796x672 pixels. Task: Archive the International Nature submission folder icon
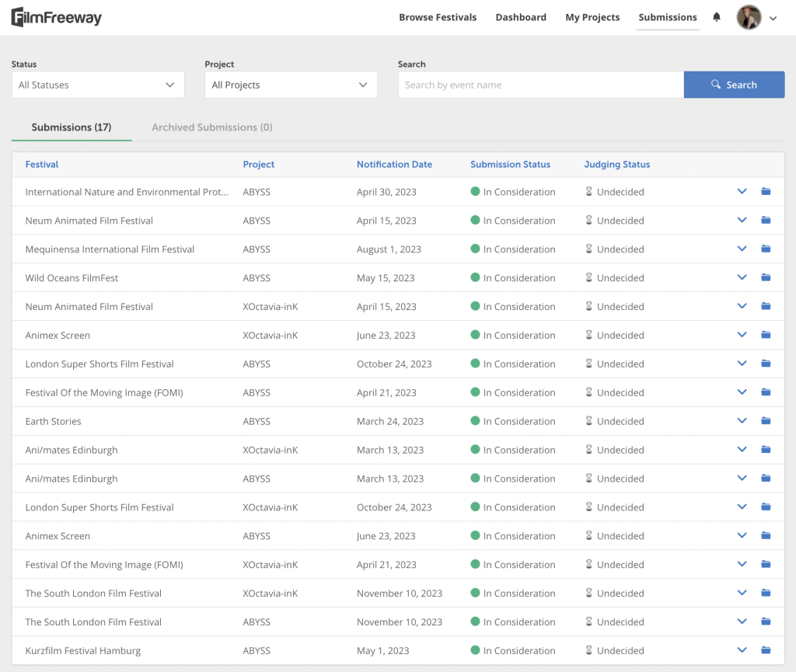(766, 191)
